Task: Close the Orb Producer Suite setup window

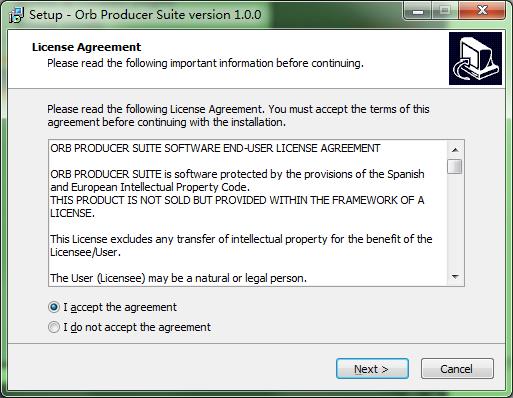Action: [x=482, y=11]
